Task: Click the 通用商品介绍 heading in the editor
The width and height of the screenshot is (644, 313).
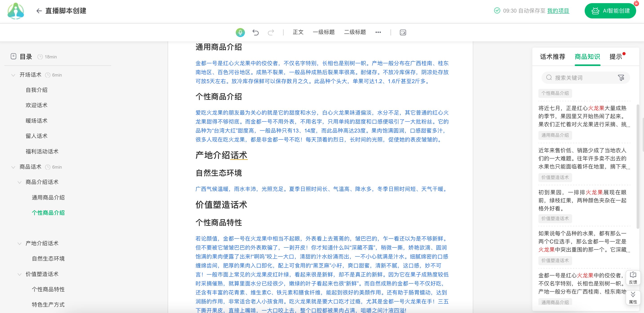Action: tap(218, 47)
